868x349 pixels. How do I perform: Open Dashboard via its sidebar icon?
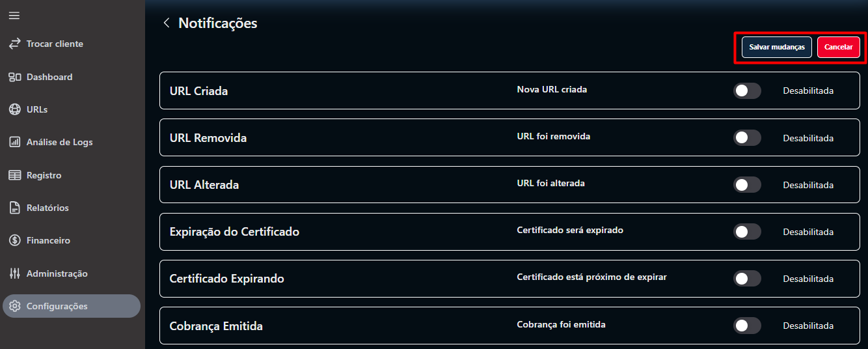click(14, 77)
